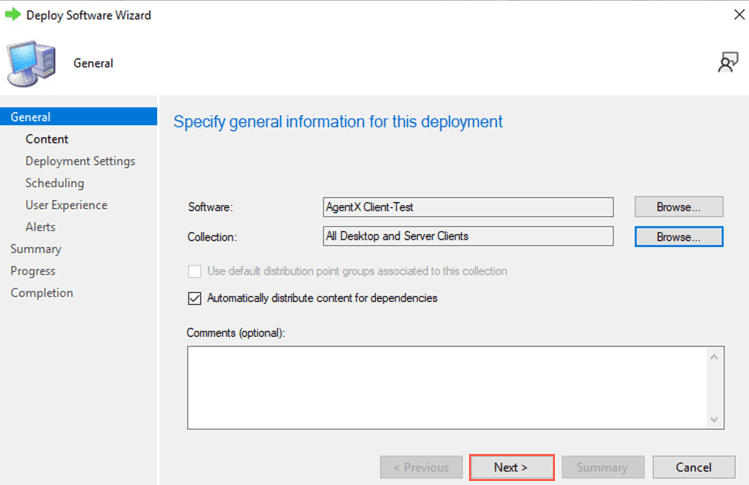This screenshot has width=749, height=485.
Task: Click the 'Collection:' label
Action: coord(212,237)
